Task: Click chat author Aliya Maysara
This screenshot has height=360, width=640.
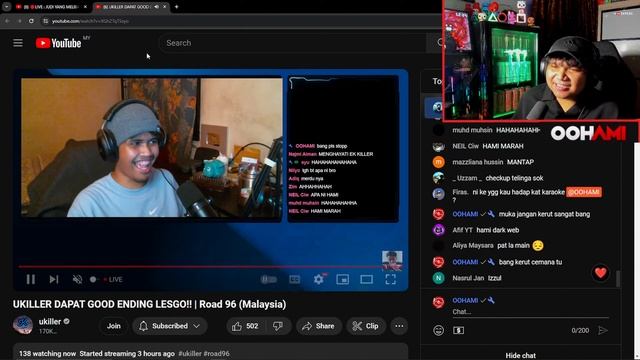Action: (x=473, y=246)
